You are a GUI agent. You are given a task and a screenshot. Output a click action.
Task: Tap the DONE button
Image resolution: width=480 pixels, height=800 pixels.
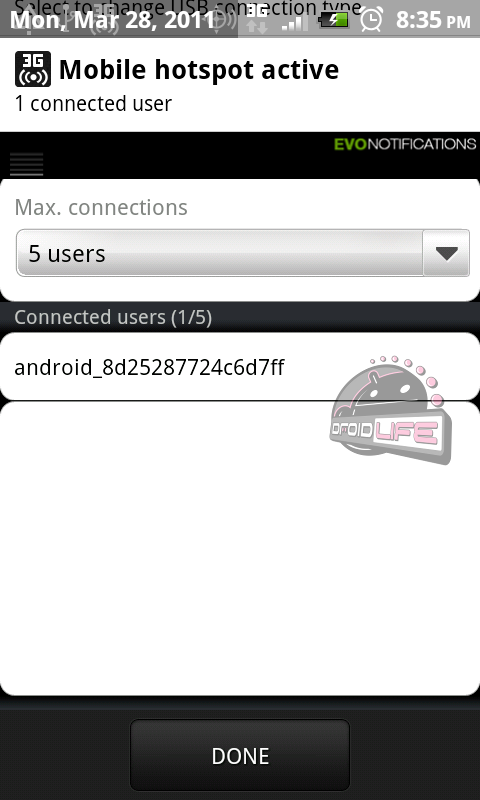click(240, 755)
